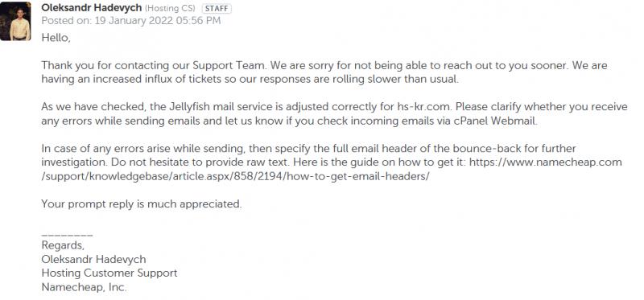Click the Regards, line in signature
Screen dimensions: 644x300
pos(63,245)
